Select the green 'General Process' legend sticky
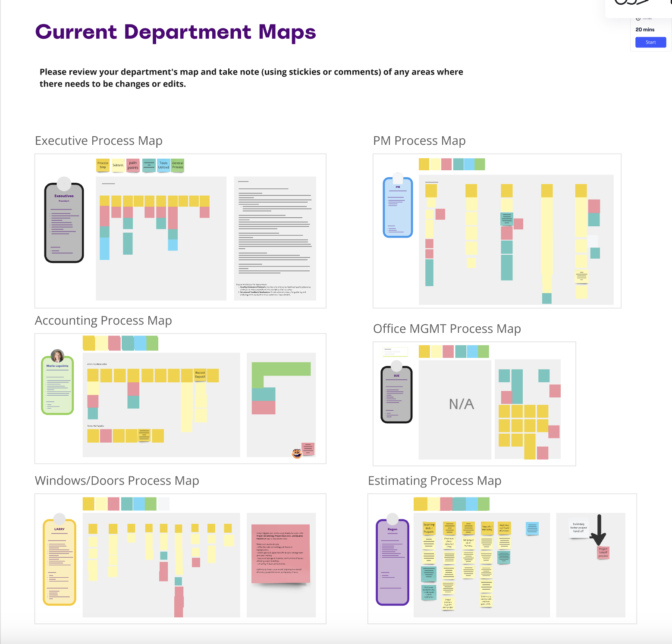 177,166
